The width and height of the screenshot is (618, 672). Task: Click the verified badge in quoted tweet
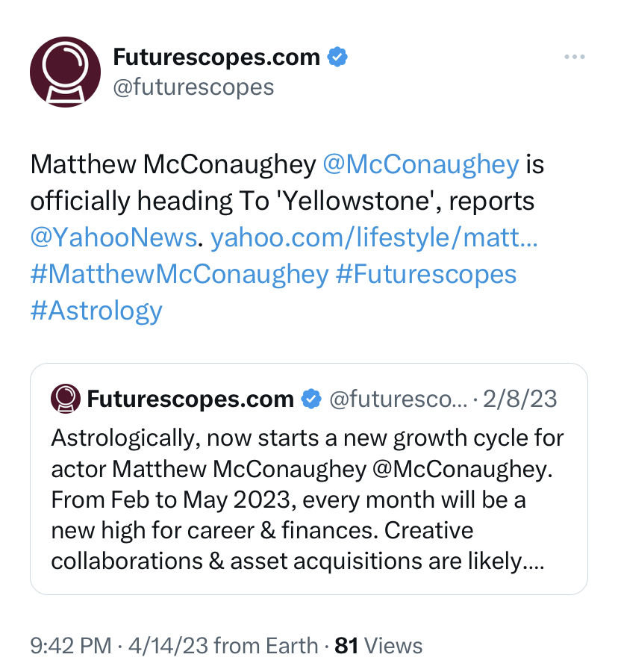311,399
